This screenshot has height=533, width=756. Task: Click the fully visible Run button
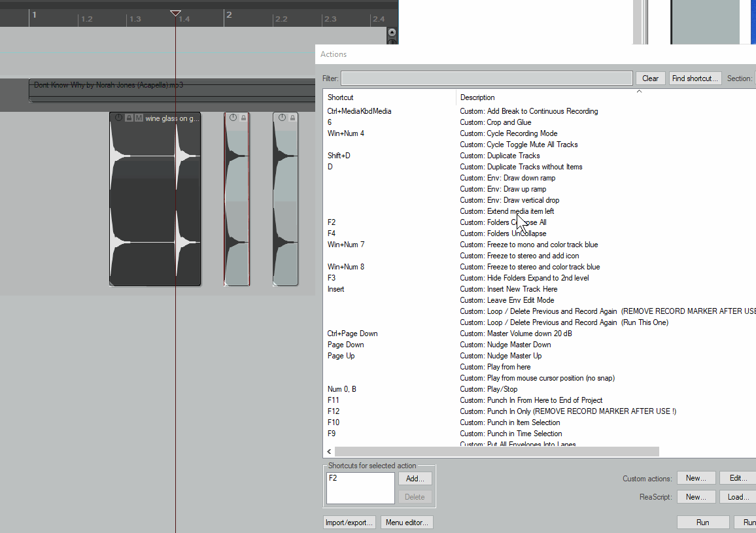coord(702,523)
